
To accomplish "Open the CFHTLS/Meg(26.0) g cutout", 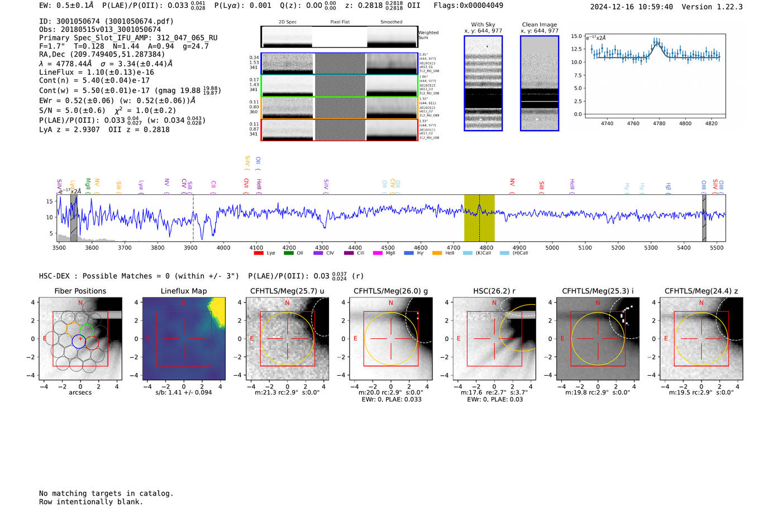I will [x=391, y=338].
